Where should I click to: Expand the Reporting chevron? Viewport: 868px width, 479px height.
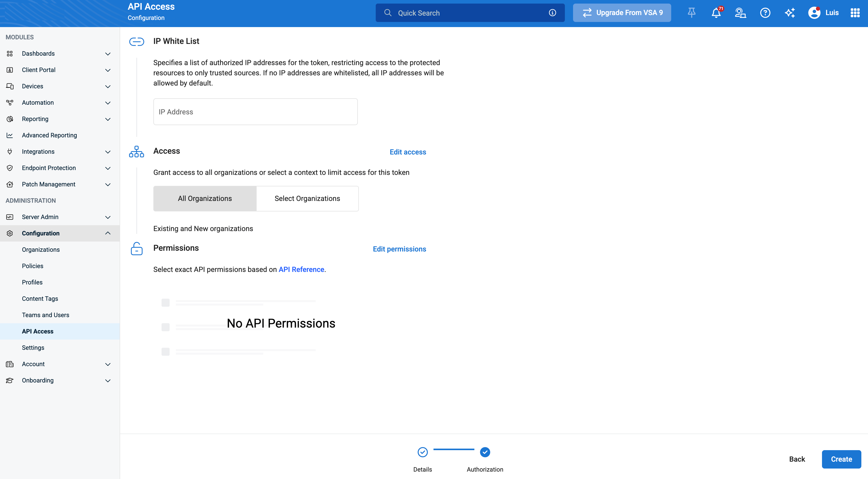108,119
